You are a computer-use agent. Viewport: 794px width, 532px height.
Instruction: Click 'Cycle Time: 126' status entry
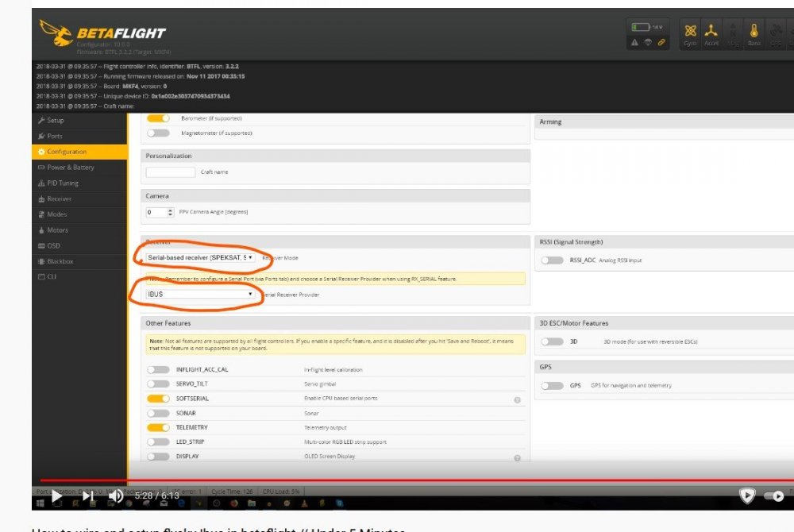[x=232, y=491]
